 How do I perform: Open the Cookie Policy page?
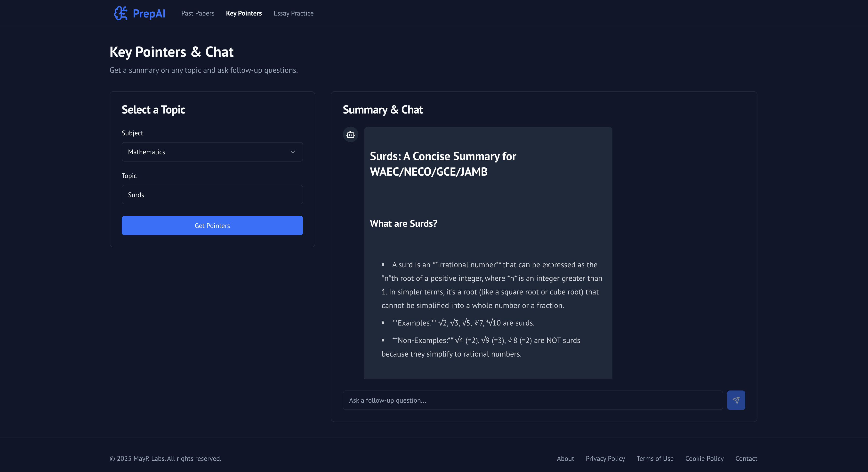(704, 458)
